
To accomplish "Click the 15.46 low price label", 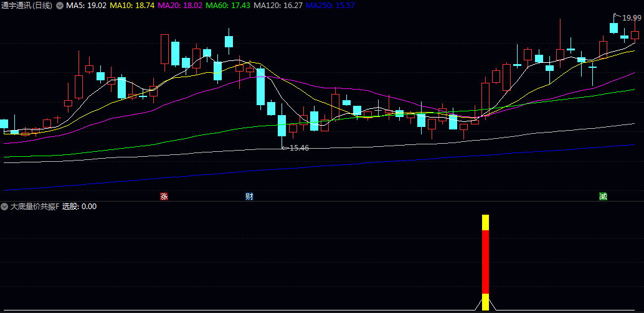I will 299,148.
